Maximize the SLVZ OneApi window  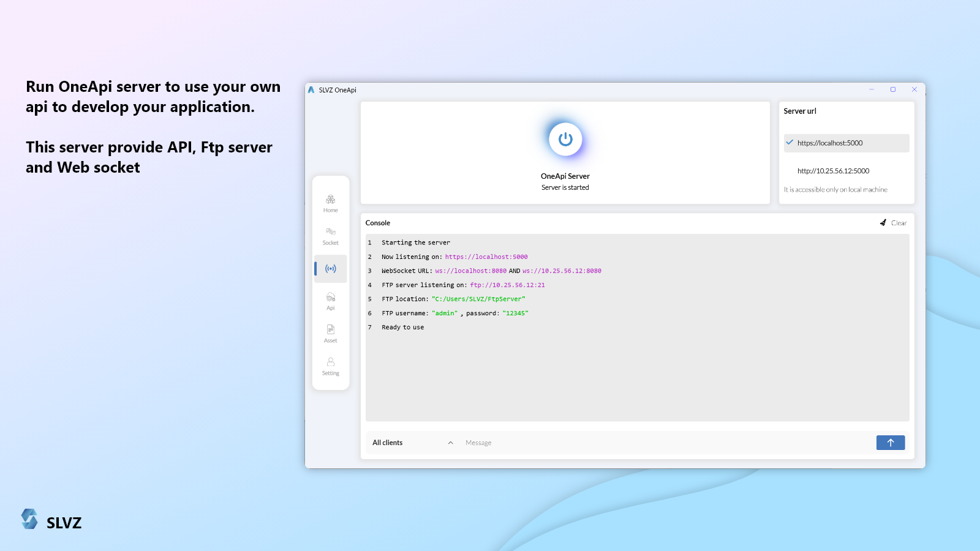892,89
